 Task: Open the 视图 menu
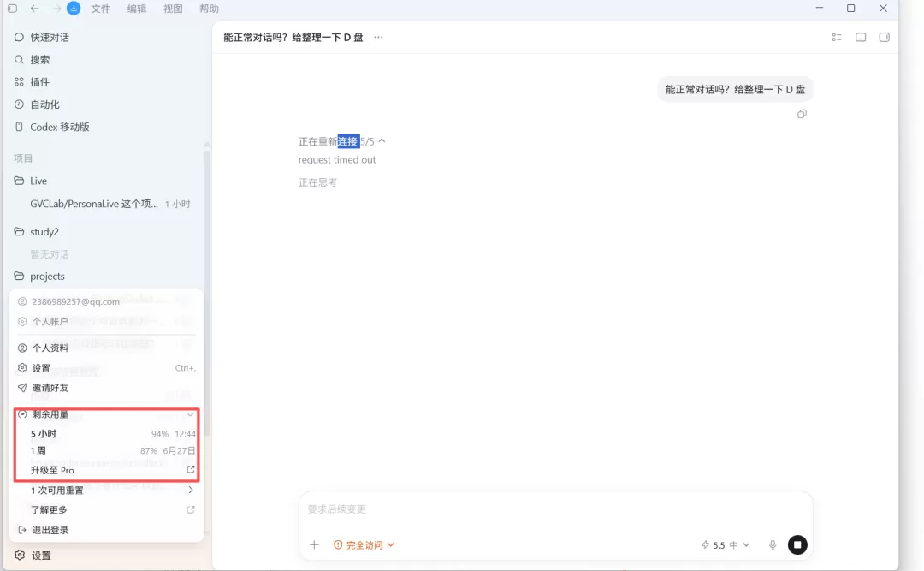click(x=173, y=9)
